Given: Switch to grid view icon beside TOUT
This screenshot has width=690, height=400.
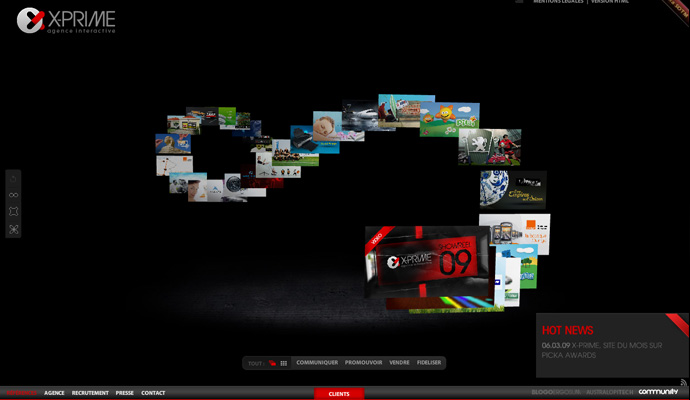Looking at the screenshot, I should [x=283, y=363].
